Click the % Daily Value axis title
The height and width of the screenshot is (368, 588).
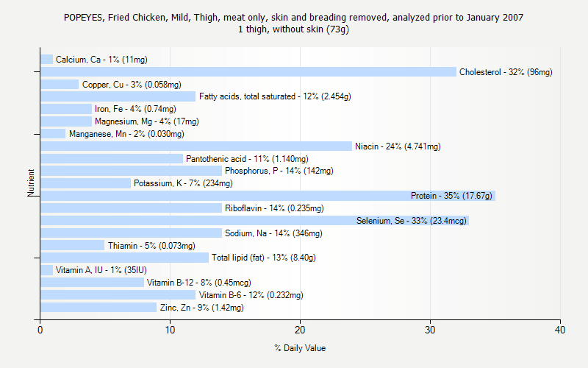coord(300,348)
